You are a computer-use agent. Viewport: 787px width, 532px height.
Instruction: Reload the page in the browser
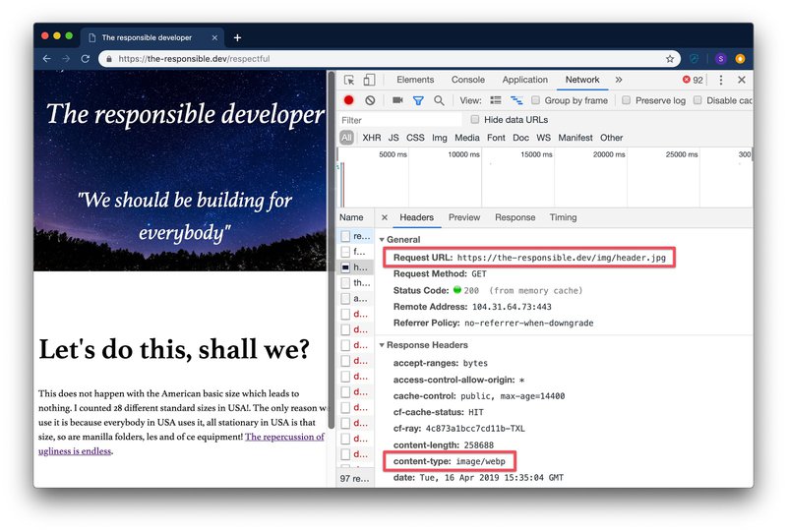86,59
